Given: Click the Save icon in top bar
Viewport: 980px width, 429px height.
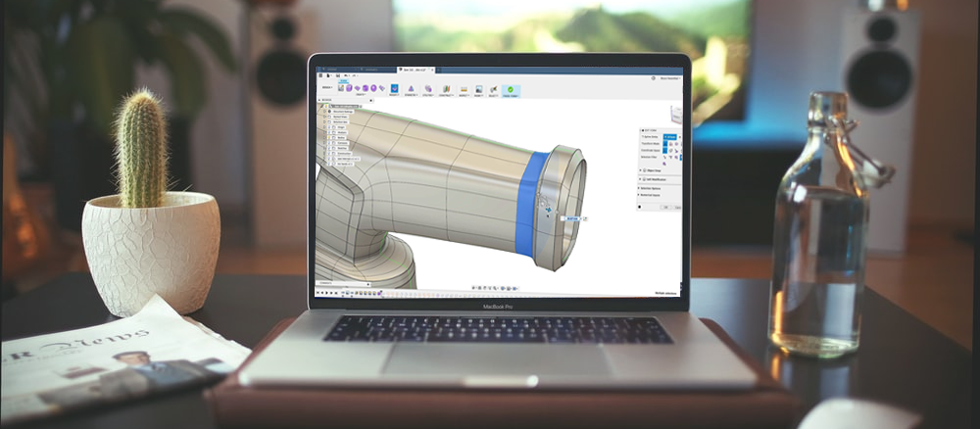Looking at the screenshot, I should (338, 75).
